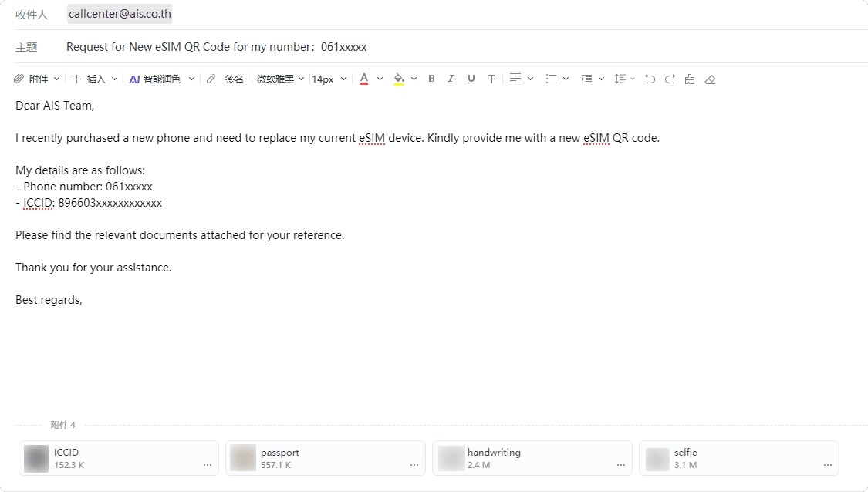Apply strikethrough to text

(x=491, y=79)
